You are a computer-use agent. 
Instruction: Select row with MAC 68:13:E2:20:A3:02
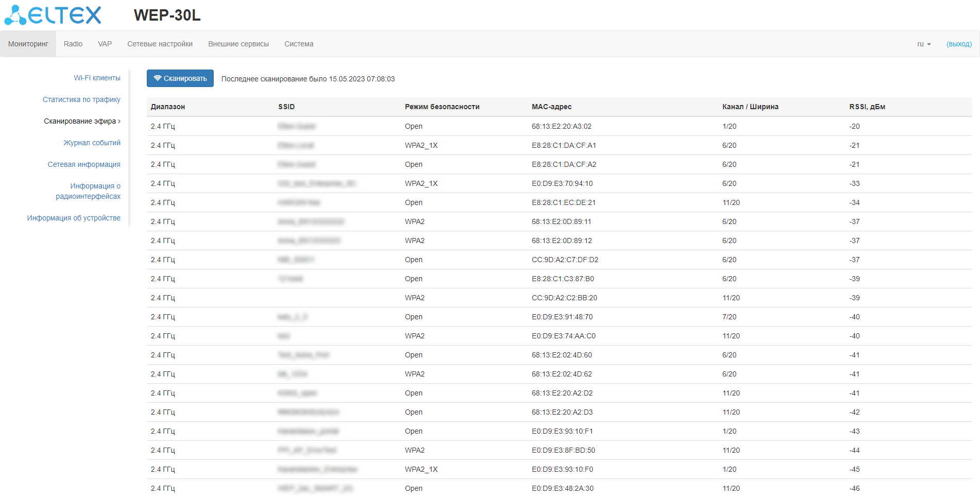click(561, 126)
